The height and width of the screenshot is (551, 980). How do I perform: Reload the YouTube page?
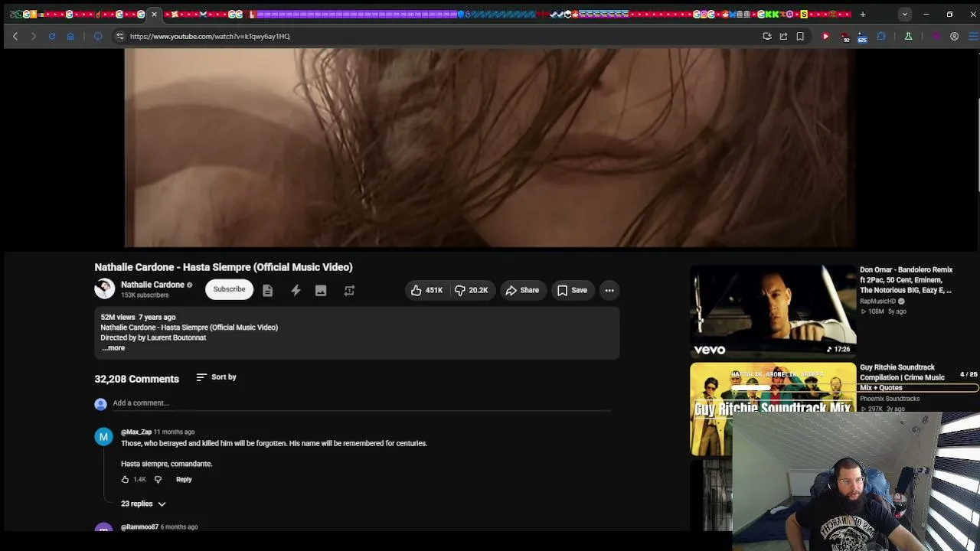(x=52, y=36)
